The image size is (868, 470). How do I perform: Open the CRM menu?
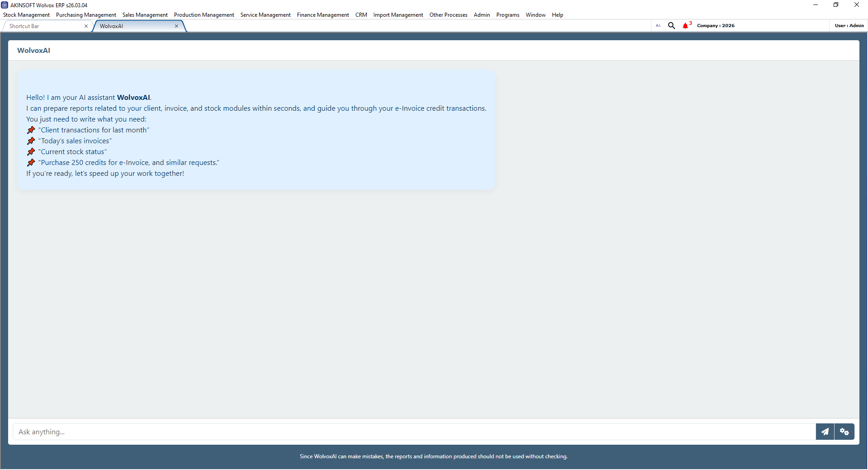click(361, 15)
